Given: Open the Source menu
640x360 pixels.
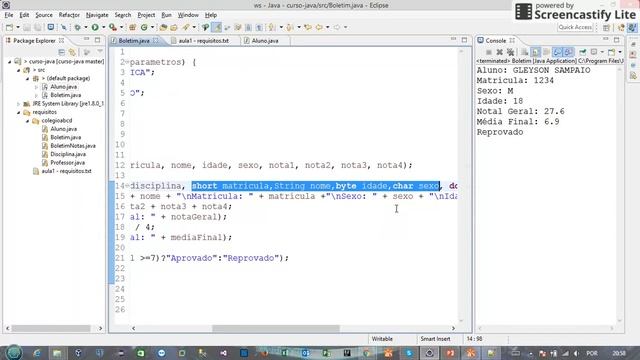Looking at the screenshot, I should pyautogui.click(x=44, y=15).
